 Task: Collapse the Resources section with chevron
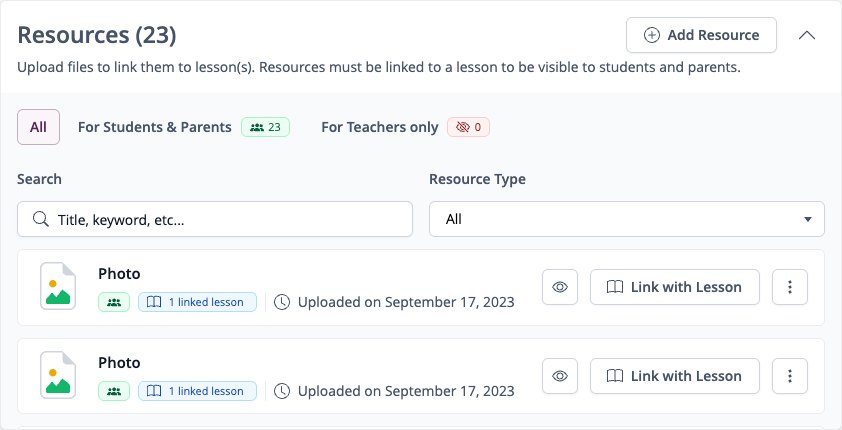[807, 35]
